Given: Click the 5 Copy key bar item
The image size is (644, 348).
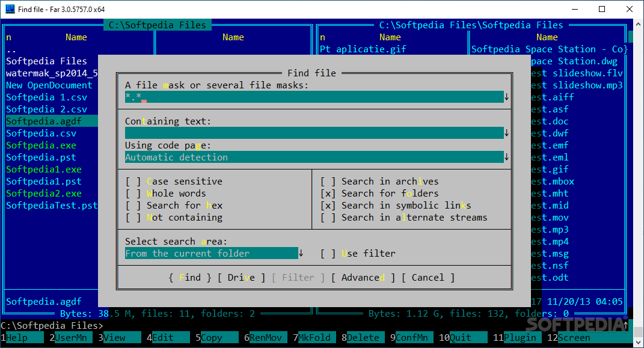Looking at the screenshot, I should pyautogui.click(x=217, y=338).
